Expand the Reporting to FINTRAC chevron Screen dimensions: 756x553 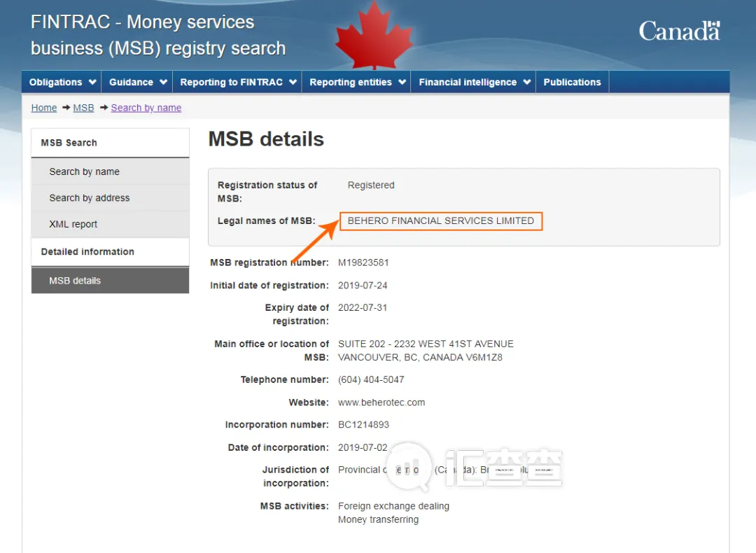(293, 82)
